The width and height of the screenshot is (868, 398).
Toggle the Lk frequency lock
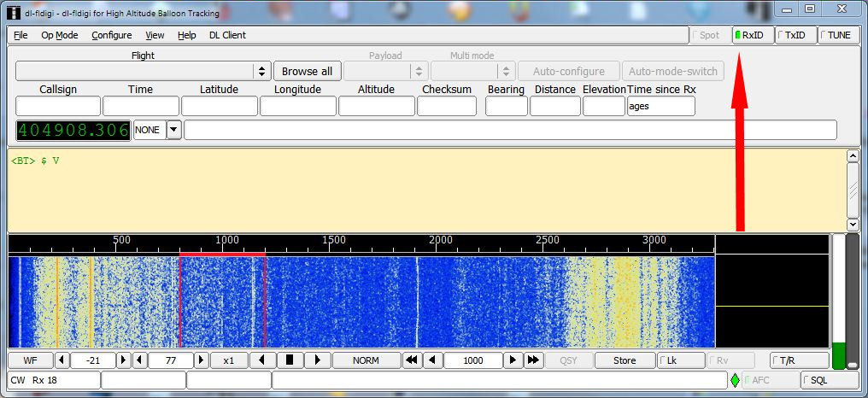681,360
